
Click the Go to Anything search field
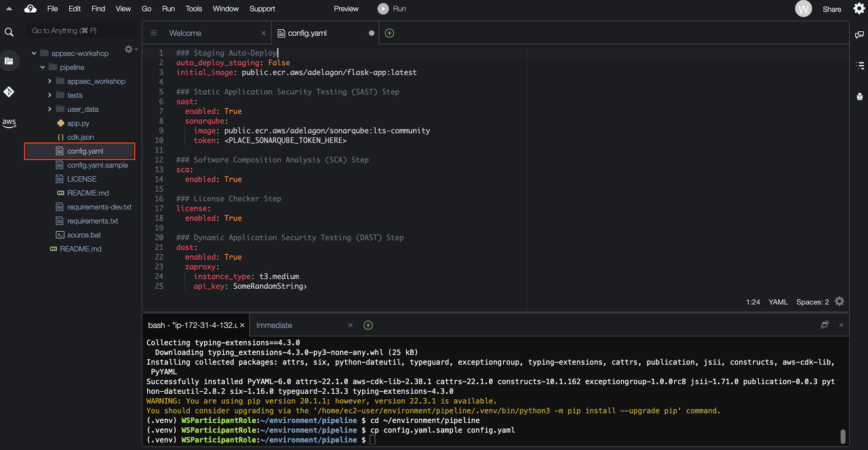(81, 30)
